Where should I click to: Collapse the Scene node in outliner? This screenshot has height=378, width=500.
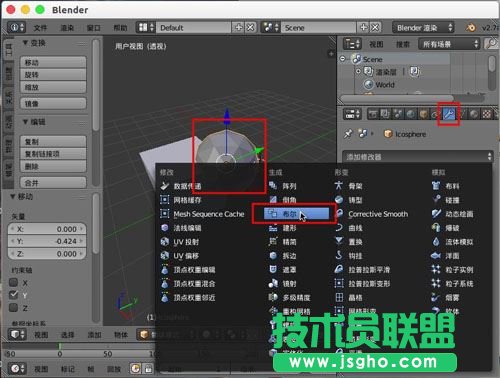point(343,59)
